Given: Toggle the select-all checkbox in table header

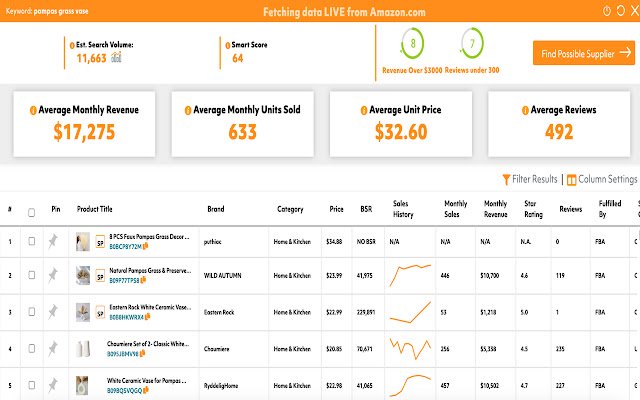Looking at the screenshot, I should [x=31, y=212].
